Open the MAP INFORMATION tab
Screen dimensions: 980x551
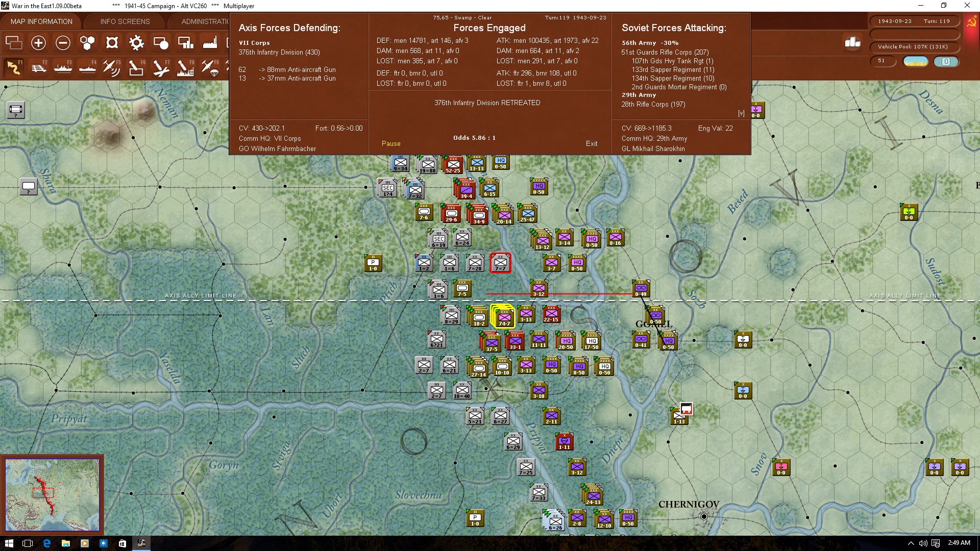(41, 21)
